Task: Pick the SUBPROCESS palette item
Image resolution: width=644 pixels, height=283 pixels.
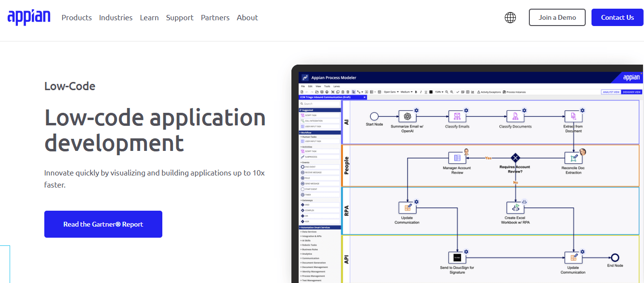Action: tap(320, 157)
